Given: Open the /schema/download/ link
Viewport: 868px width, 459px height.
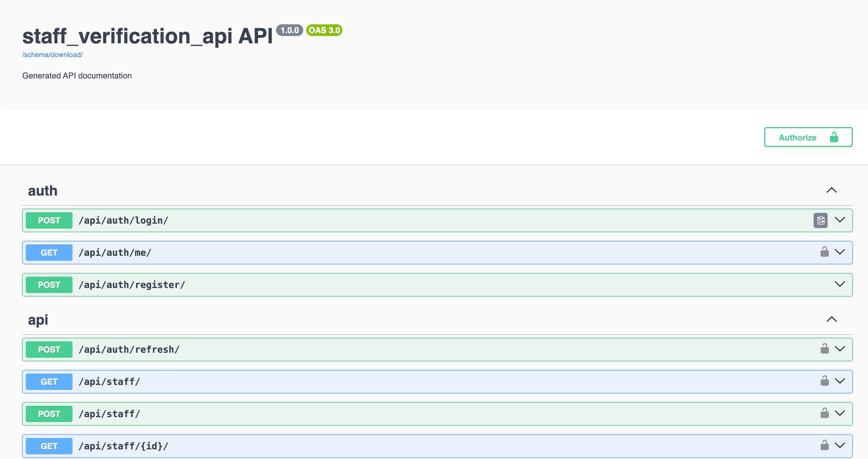Looking at the screenshot, I should click(52, 55).
